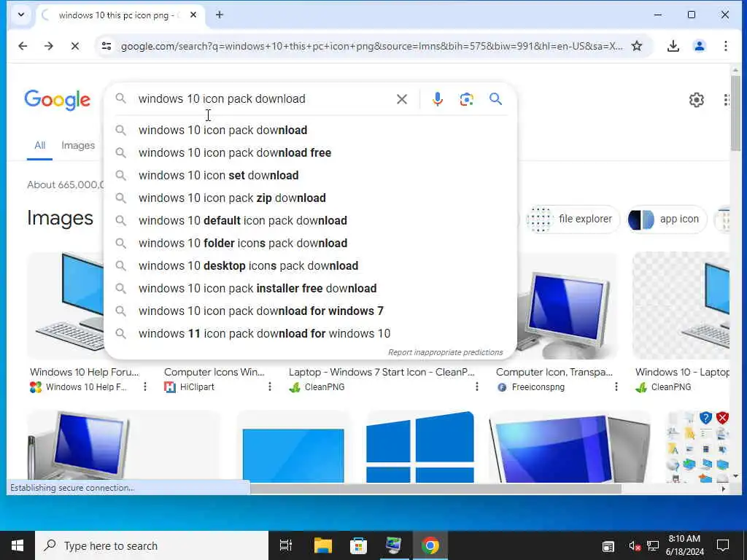The height and width of the screenshot is (560, 747).
Task: Open 'Windows 10 Help Foru...' image result title
Action: point(85,372)
